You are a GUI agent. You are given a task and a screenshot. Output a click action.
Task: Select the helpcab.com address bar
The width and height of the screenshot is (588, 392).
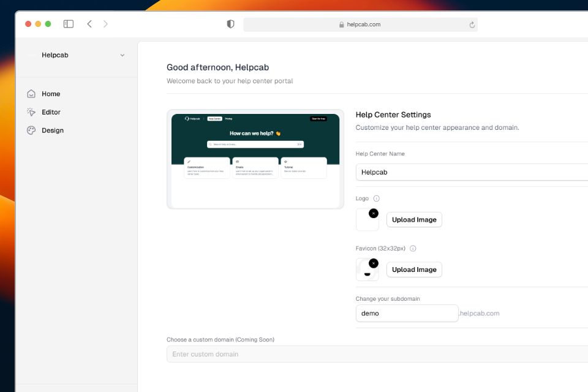[360, 24]
